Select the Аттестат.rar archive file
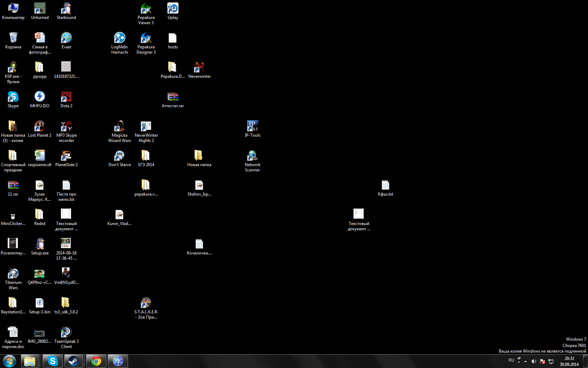Image resolution: width=588 pixels, height=368 pixels. [173, 97]
